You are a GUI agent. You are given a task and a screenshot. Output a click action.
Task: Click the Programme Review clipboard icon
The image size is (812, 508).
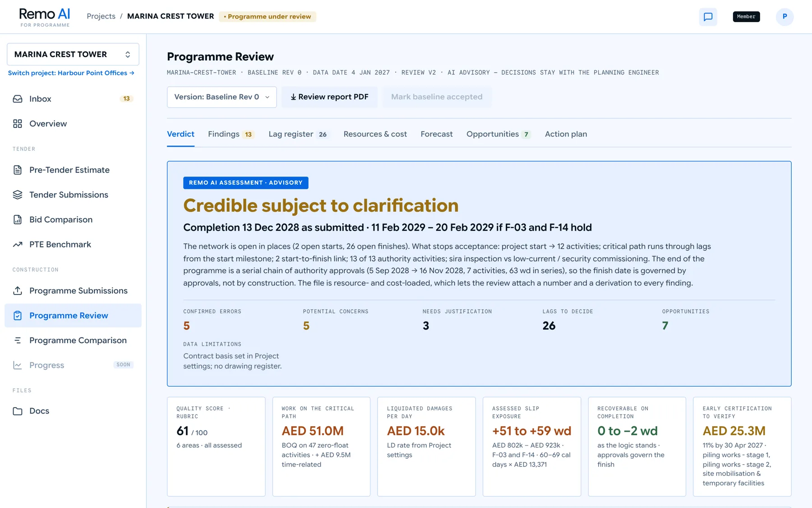(x=18, y=316)
